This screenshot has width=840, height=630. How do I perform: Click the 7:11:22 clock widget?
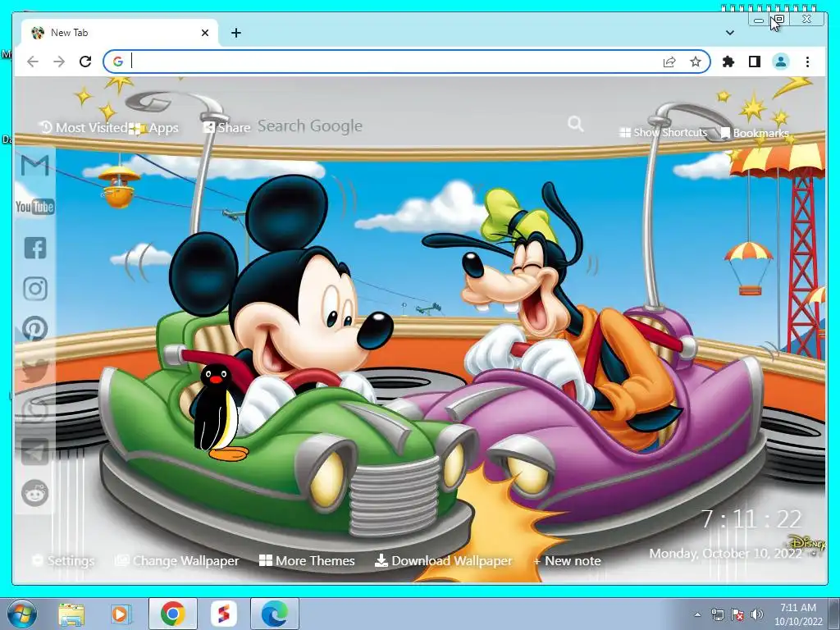click(x=751, y=518)
